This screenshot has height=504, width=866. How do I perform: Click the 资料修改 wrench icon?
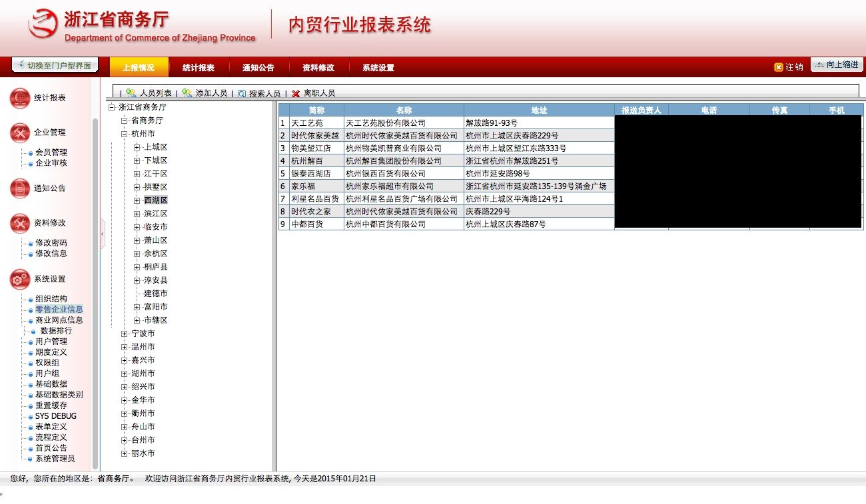click(19, 223)
